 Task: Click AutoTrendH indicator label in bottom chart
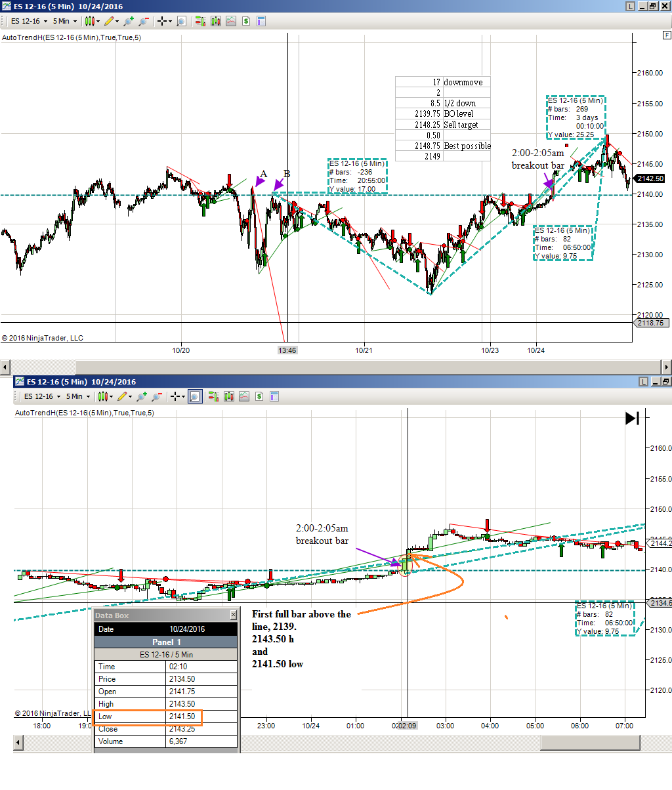pos(85,413)
